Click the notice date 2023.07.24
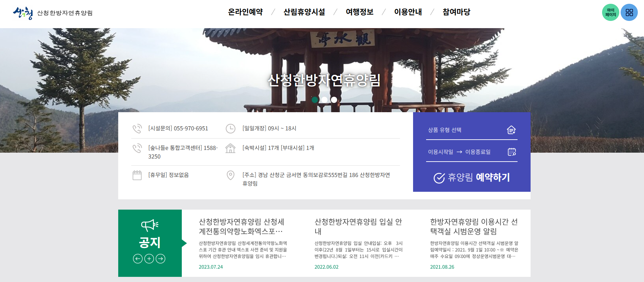This screenshot has height=282, width=644. [x=211, y=267]
